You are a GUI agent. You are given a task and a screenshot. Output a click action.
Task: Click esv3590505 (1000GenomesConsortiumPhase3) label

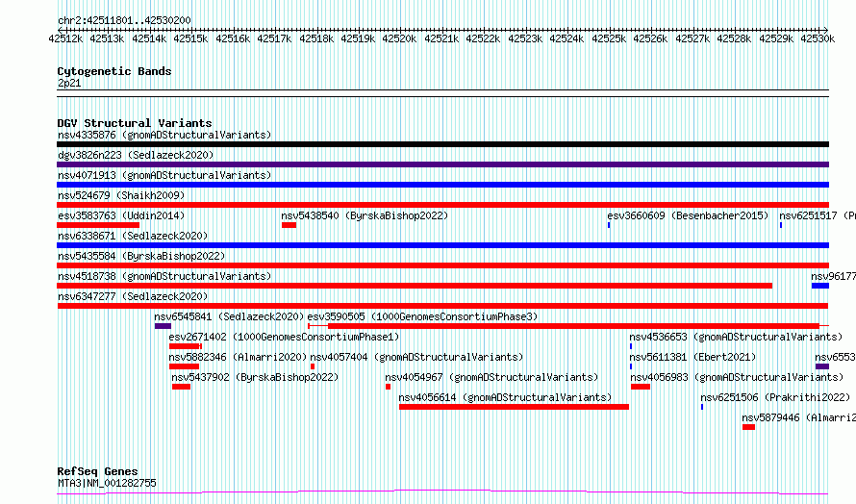pyautogui.click(x=422, y=316)
